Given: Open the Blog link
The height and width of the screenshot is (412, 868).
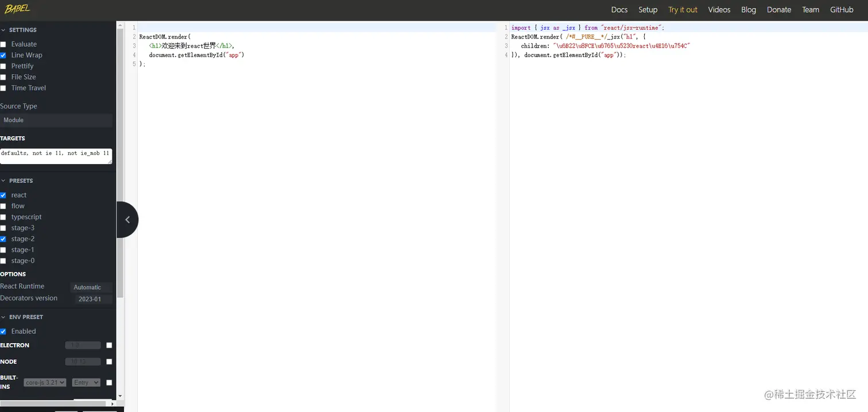Looking at the screenshot, I should 749,10.
